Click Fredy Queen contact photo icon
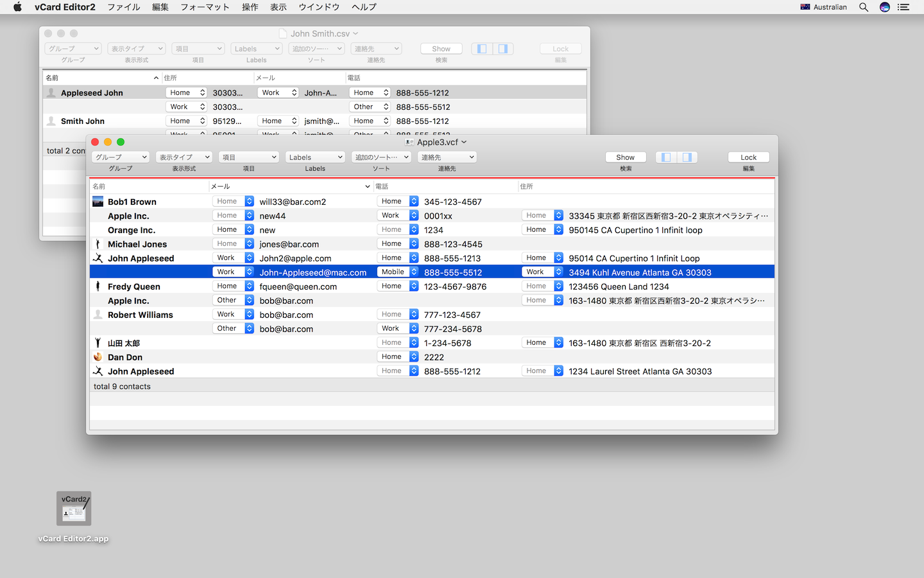Screen dimensions: 924x578 tap(98, 286)
